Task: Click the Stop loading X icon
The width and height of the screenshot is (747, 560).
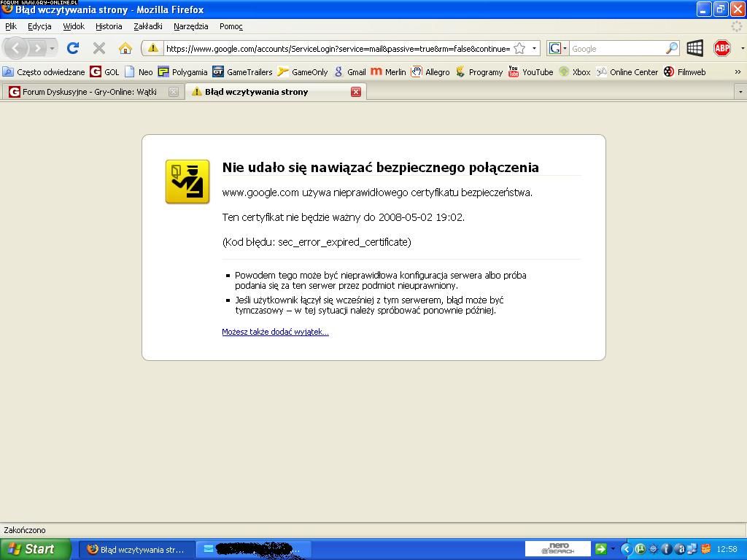Action: coord(99,48)
